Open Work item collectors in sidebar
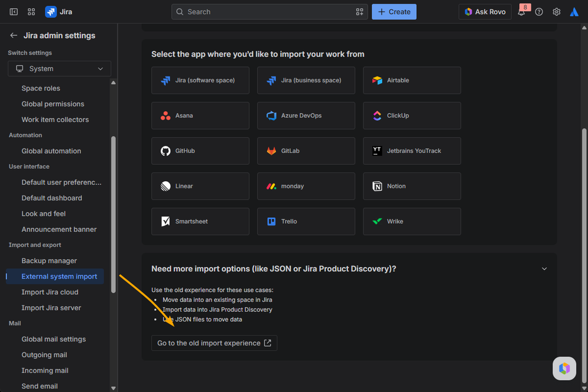588x392 pixels. coord(55,119)
